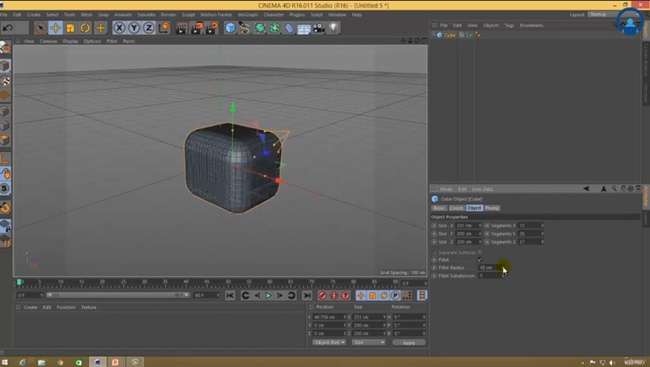The width and height of the screenshot is (650, 367).
Task: Open the Render Settings clapperboard icon
Action: point(211,28)
